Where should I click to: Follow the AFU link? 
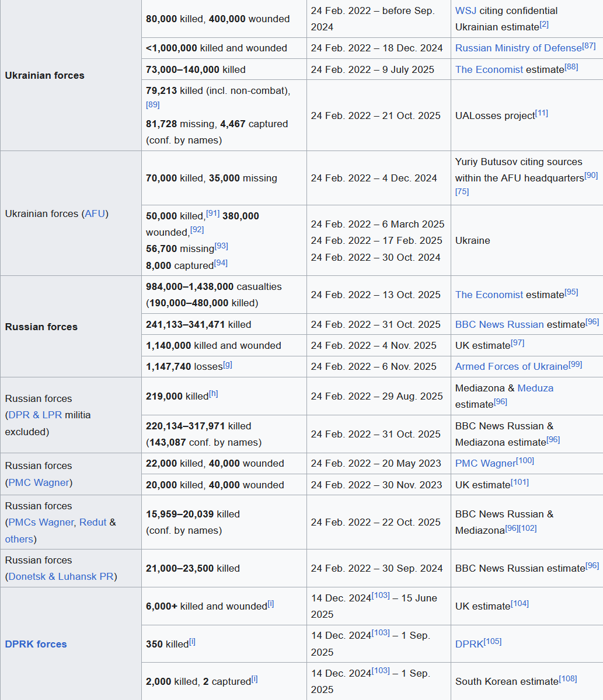95,213
